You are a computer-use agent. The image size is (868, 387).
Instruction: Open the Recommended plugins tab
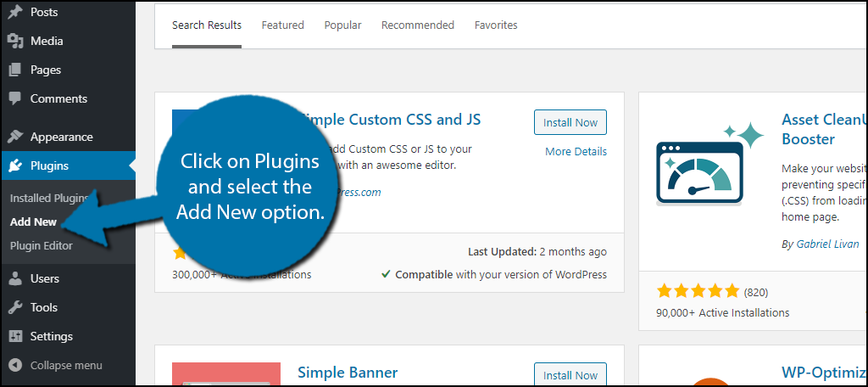point(418,25)
